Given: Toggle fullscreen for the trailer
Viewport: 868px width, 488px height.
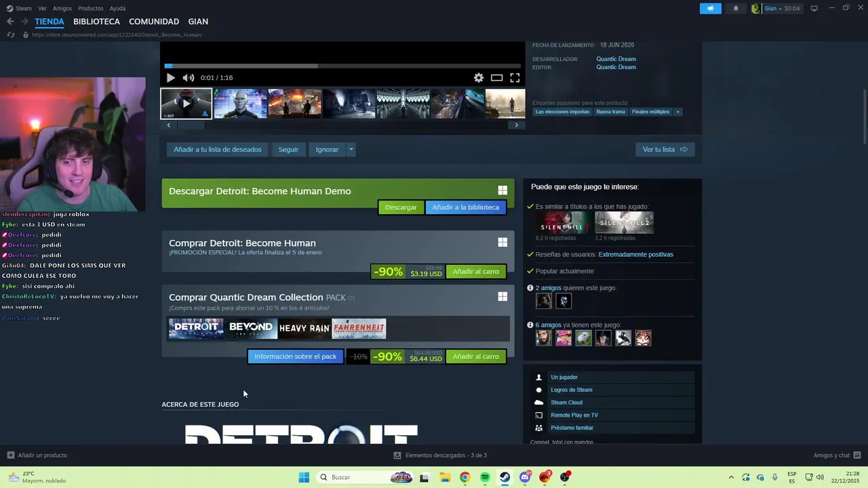Looking at the screenshot, I should tap(515, 77).
